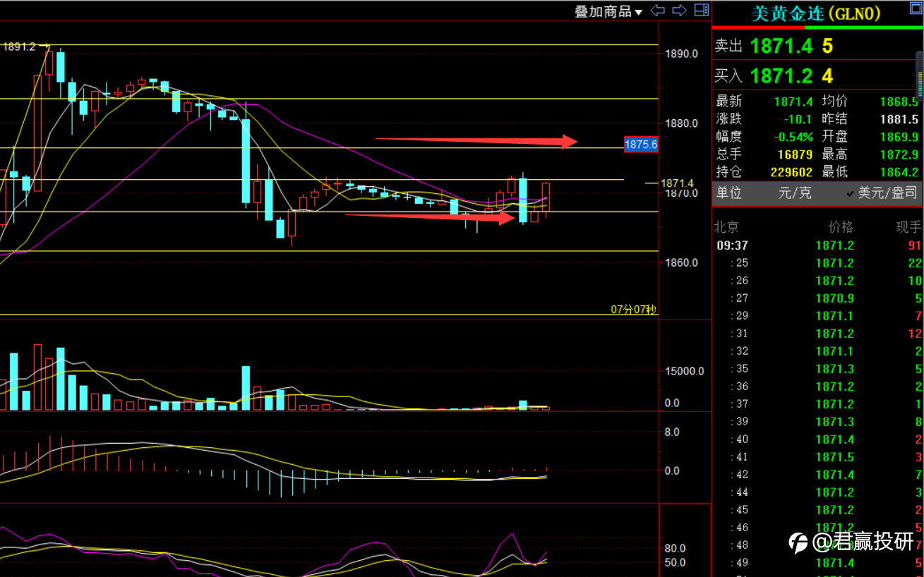Select the 开盘 value 1869.9
924x577 pixels.
pos(900,137)
